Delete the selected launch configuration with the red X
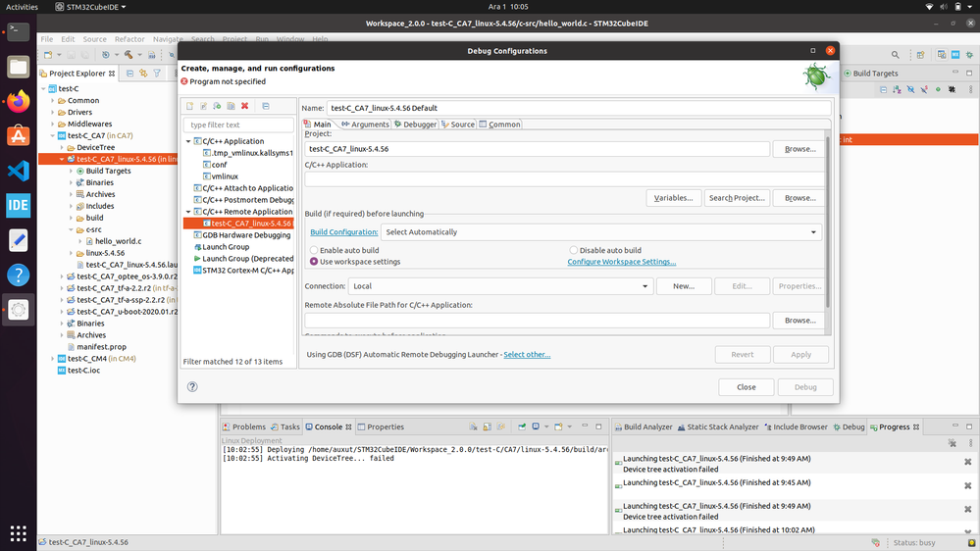 [245, 106]
